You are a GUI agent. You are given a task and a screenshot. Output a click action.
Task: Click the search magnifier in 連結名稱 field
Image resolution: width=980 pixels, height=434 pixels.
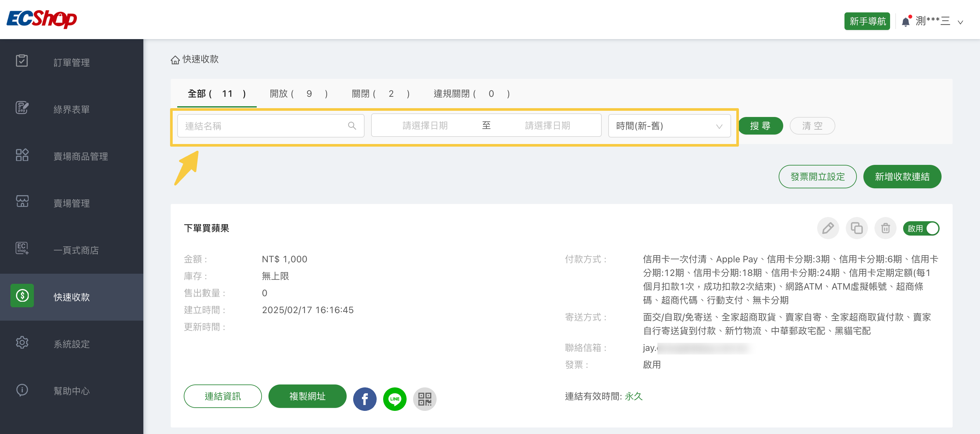(x=352, y=126)
